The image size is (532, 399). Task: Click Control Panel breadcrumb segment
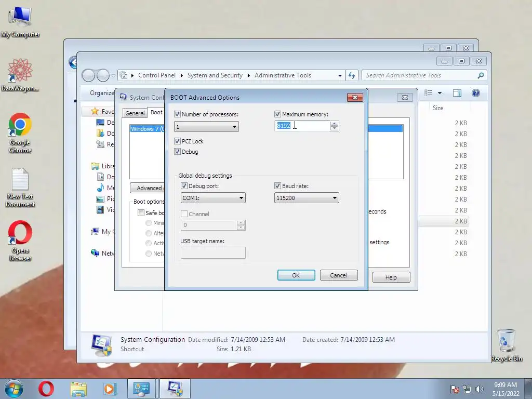point(157,75)
